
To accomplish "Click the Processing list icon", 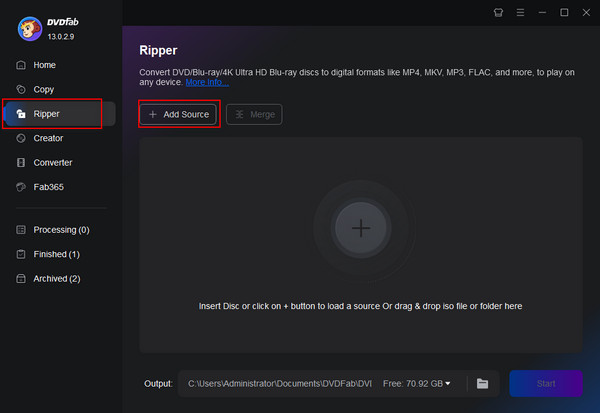I will [21, 230].
